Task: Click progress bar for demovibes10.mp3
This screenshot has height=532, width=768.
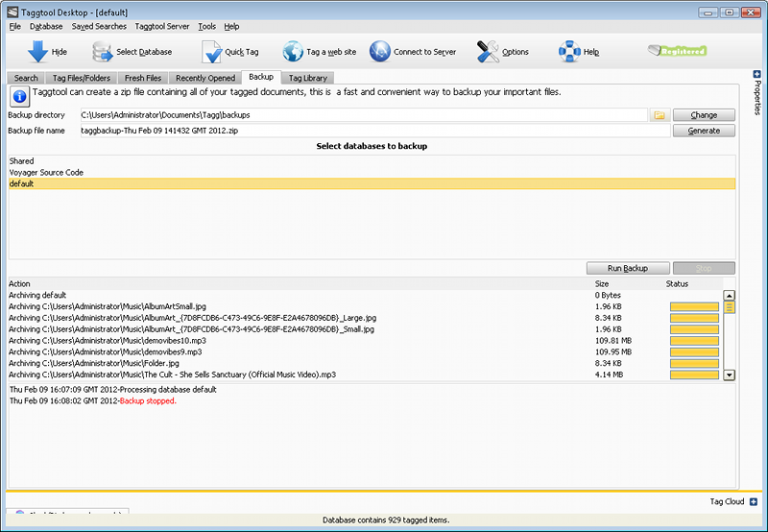Action: [694, 341]
